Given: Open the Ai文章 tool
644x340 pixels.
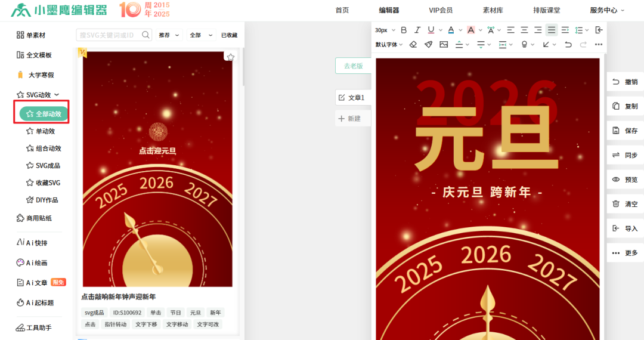Looking at the screenshot, I should (x=41, y=283).
